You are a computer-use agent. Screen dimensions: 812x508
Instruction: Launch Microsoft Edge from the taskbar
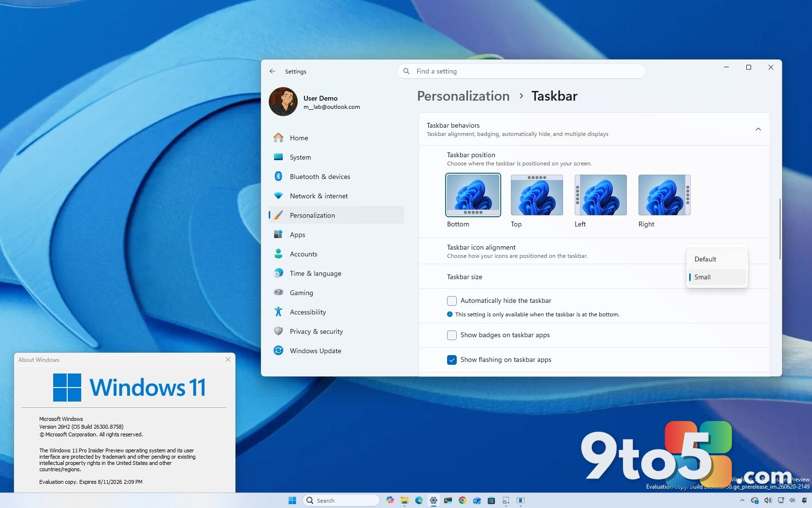click(x=419, y=500)
